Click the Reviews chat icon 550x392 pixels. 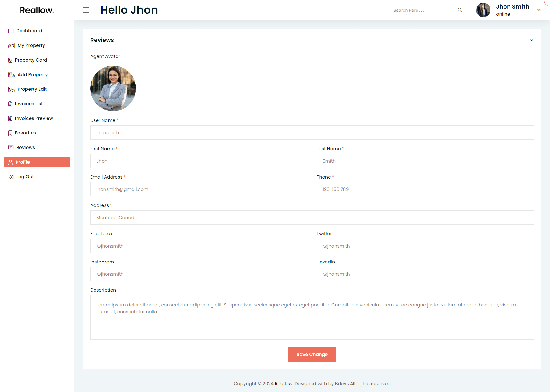(11, 148)
